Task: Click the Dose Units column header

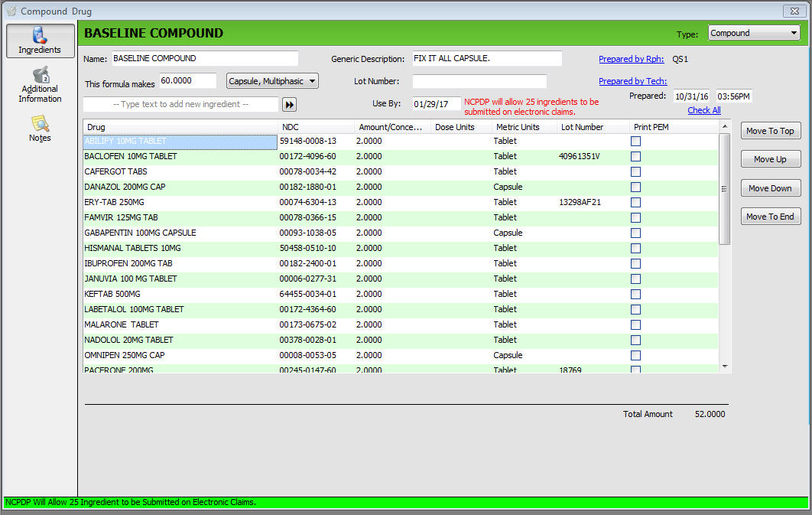Action: coord(461,127)
